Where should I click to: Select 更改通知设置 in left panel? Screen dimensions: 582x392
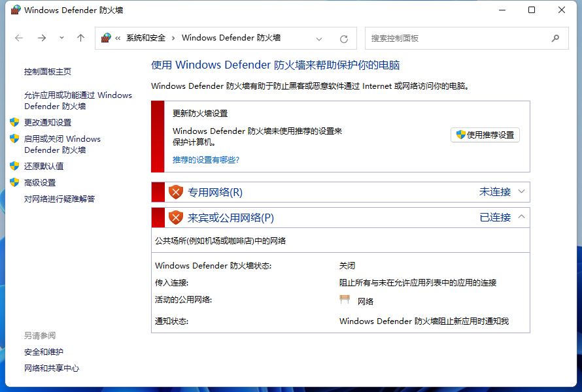(x=48, y=122)
